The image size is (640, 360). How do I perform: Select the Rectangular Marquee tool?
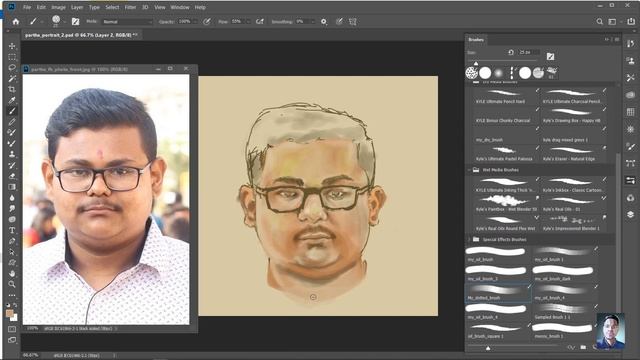(12, 57)
